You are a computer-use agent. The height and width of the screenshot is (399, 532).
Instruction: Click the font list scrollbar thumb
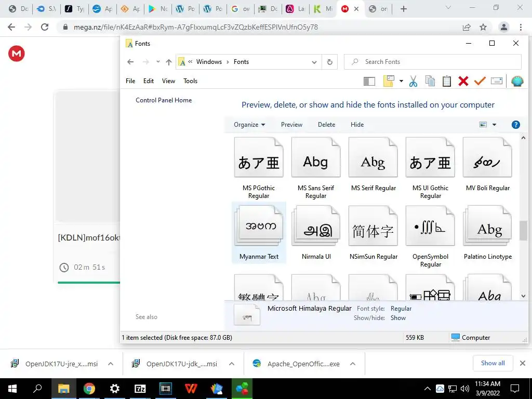tap(523, 230)
